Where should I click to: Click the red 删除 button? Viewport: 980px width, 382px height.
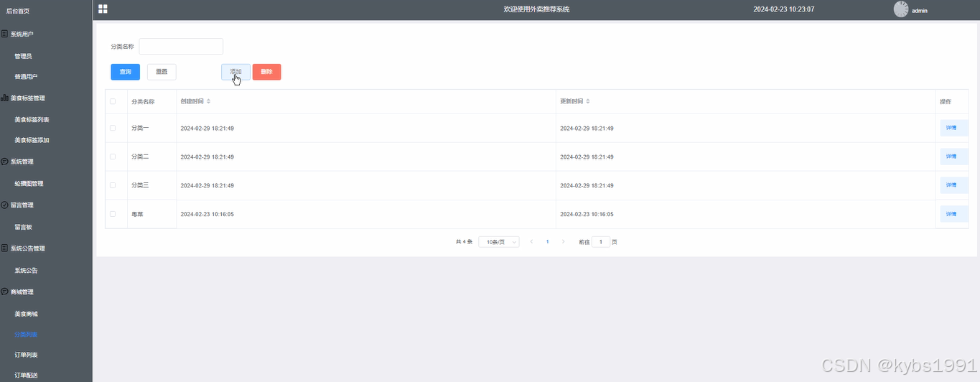(266, 72)
